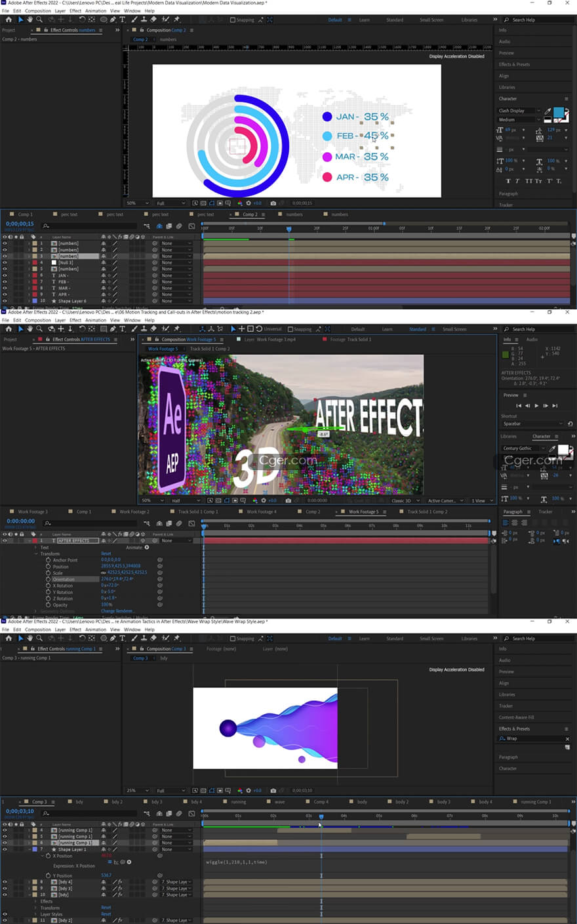Viewport: 577px width, 924px height.
Task: Click Scale stopwatch in middle window
Action: 48,572
